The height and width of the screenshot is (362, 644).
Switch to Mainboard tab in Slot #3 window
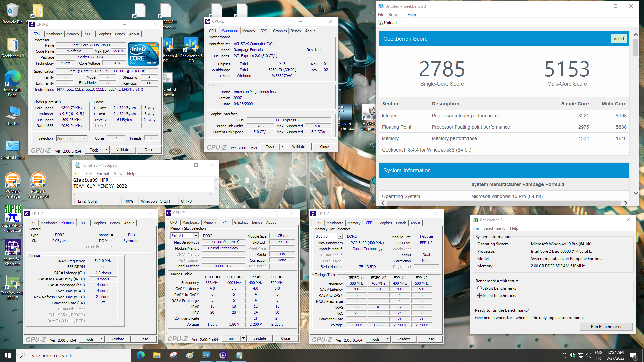335,223
